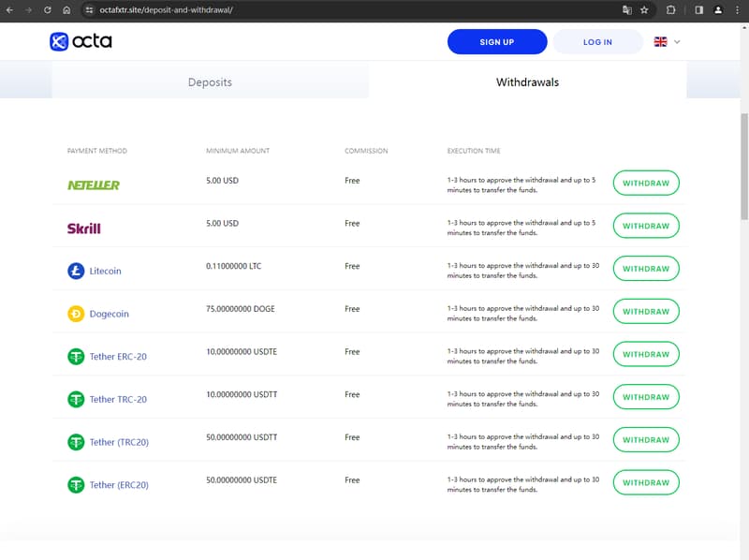Open site information icon in address bar
Viewport: 749px width, 560px height.
pos(89,10)
